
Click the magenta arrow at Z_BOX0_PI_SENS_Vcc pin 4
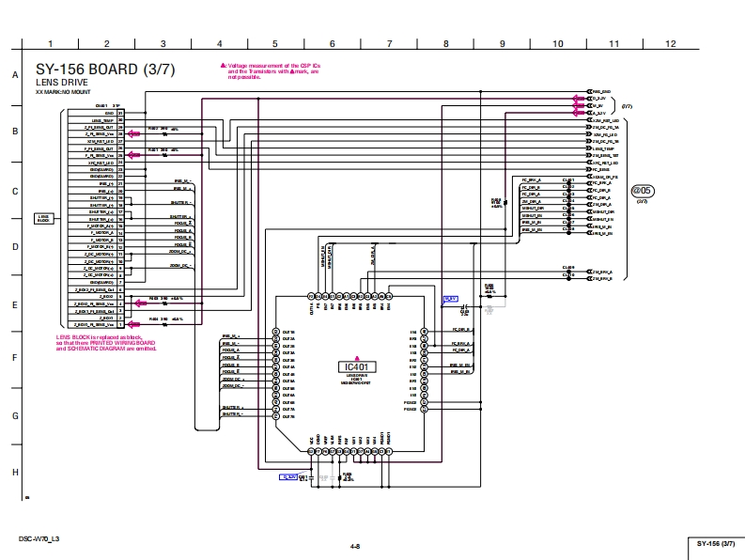click(136, 303)
